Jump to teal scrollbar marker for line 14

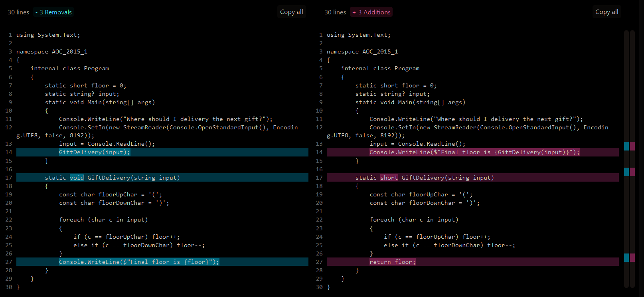click(626, 146)
